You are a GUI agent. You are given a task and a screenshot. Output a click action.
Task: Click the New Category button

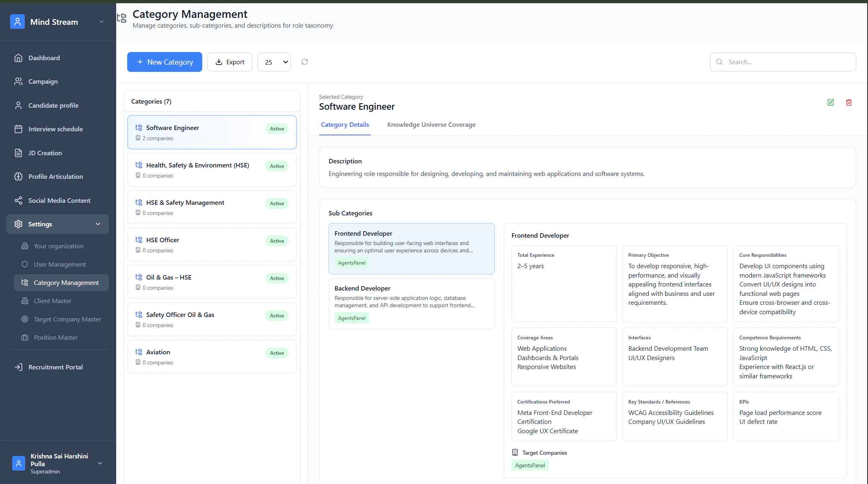165,62
